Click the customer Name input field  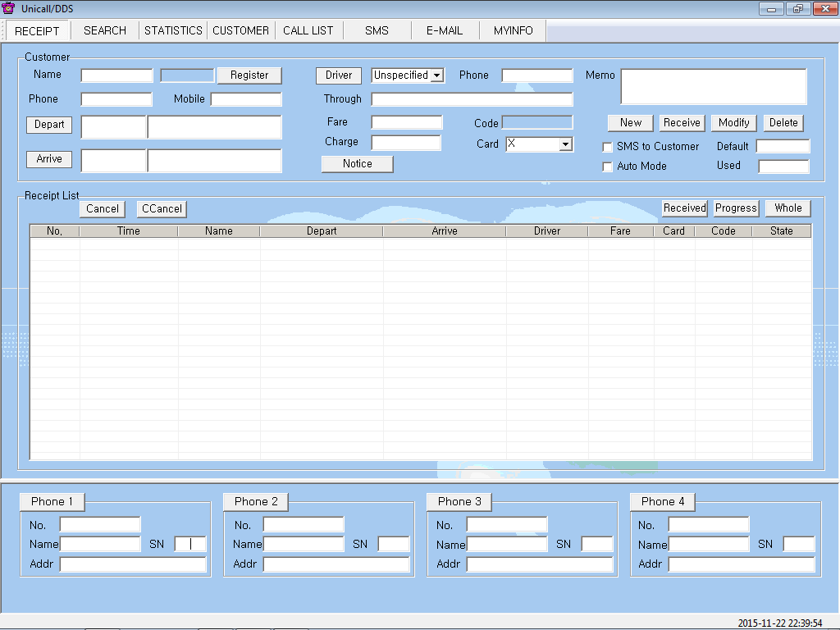click(x=116, y=75)
